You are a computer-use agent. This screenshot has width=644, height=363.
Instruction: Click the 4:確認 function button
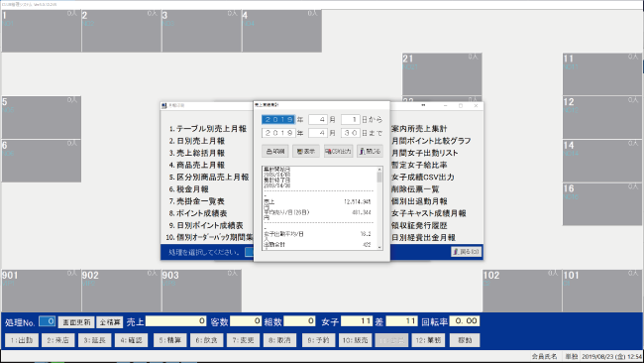pyautogui.click(x=131, y=340)
